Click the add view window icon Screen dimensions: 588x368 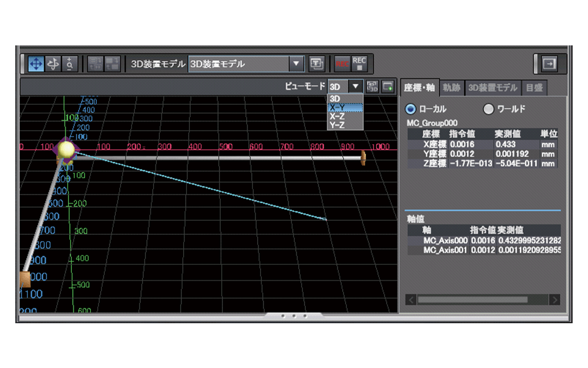click(x=388, y=86)
